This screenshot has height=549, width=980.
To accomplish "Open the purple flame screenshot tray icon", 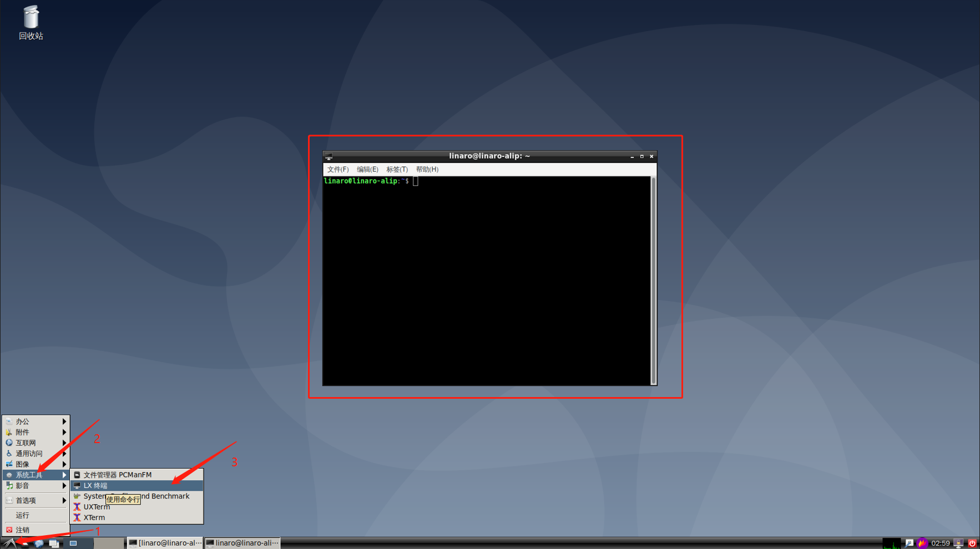I will coord(922,543).
